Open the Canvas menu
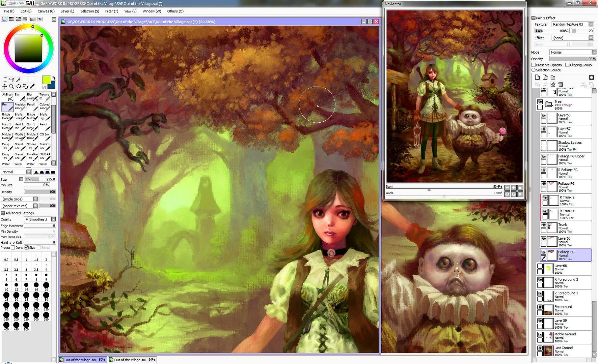598x364 pixels. point(46,11)
